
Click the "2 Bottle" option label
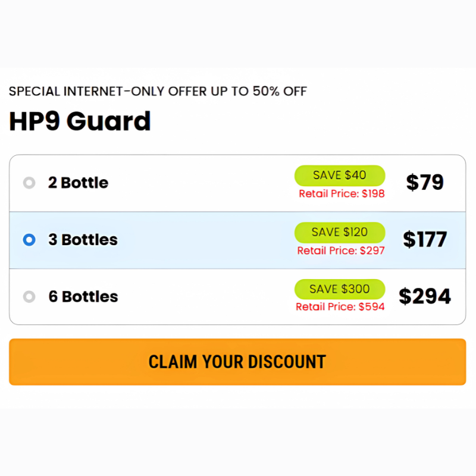pos(79,183)
